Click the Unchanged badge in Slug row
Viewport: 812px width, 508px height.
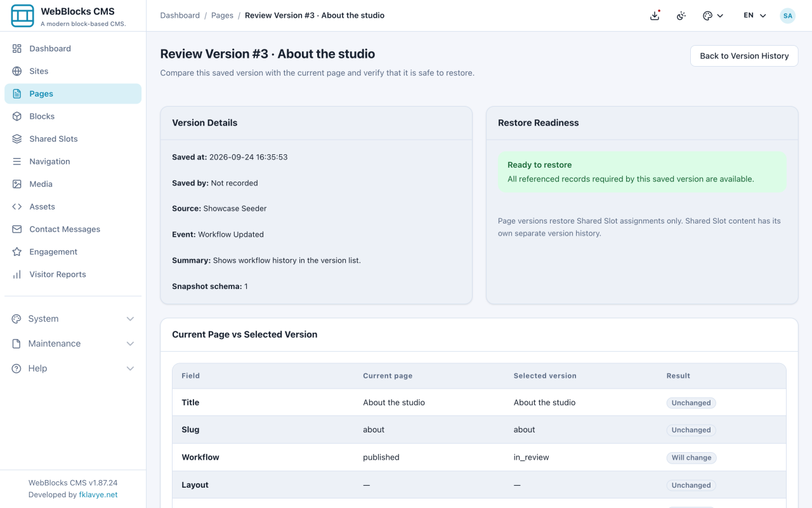click(x=691, y=430)
